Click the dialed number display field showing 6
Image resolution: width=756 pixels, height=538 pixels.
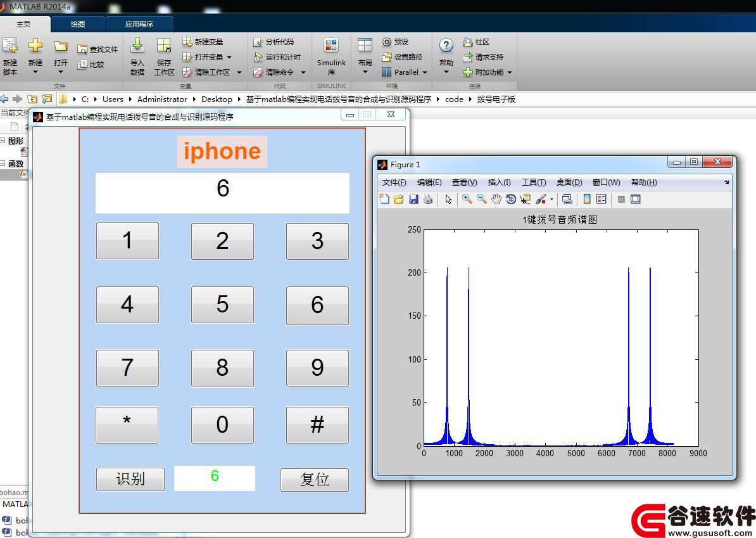tap(222, 193)
